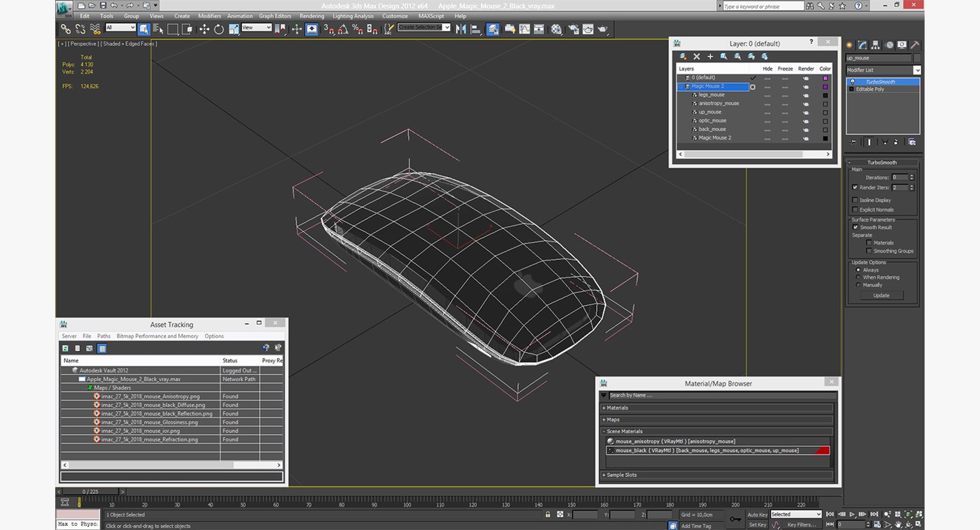Open Paths menu in Asset Tracking

[104, 336]
